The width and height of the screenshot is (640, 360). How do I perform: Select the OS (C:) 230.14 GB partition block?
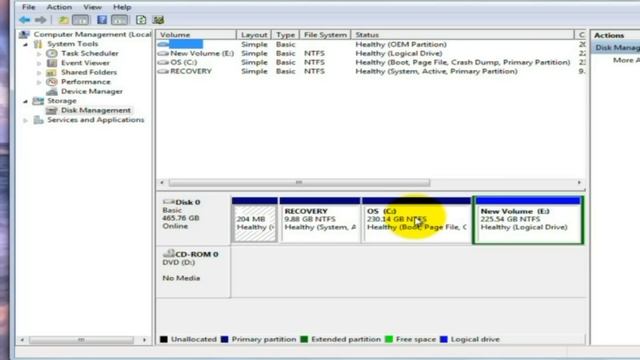pos(416,220)
